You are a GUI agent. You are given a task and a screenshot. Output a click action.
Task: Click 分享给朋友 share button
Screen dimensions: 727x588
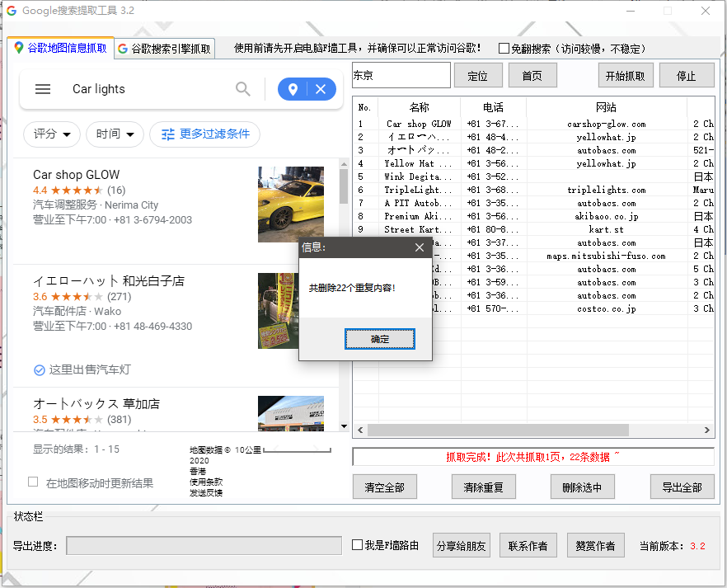coord(461,545)
